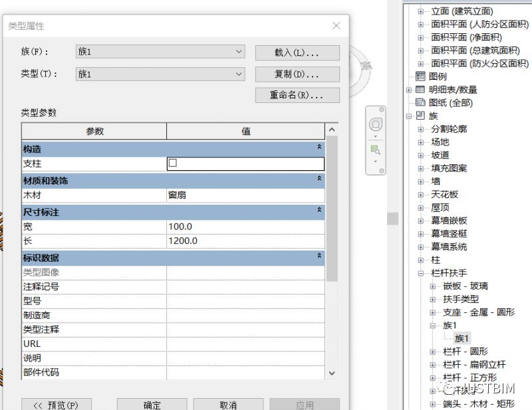532x410 pixels.
Task: Open the 类型(T) dropdown
Action: (160, 74)
